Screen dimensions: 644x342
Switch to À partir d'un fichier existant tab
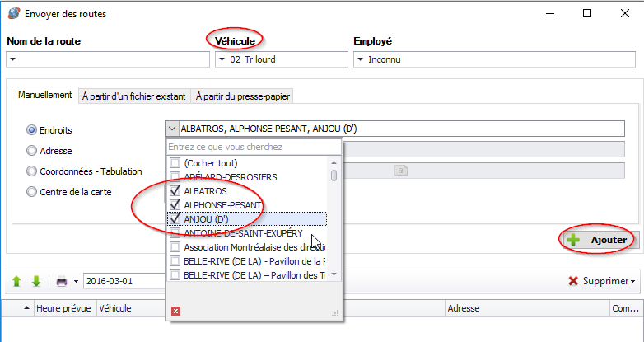[x=134, y=96]
